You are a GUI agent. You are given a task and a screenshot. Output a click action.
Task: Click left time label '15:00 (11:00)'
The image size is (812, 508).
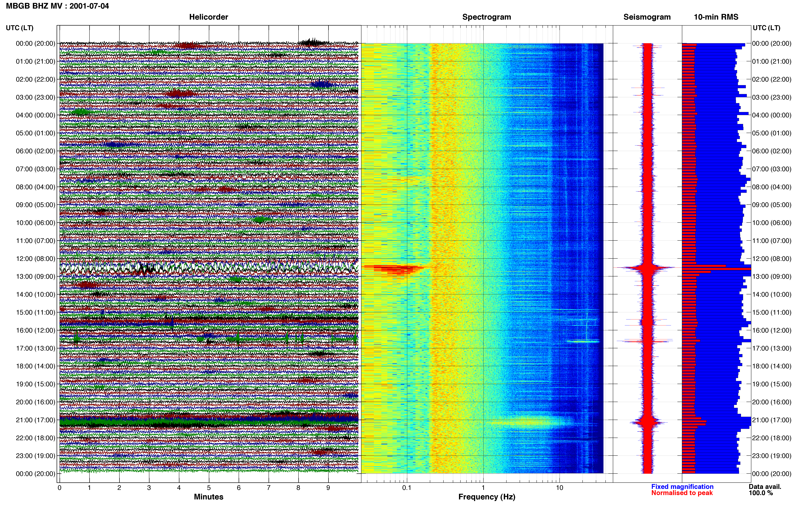point(35,312)
